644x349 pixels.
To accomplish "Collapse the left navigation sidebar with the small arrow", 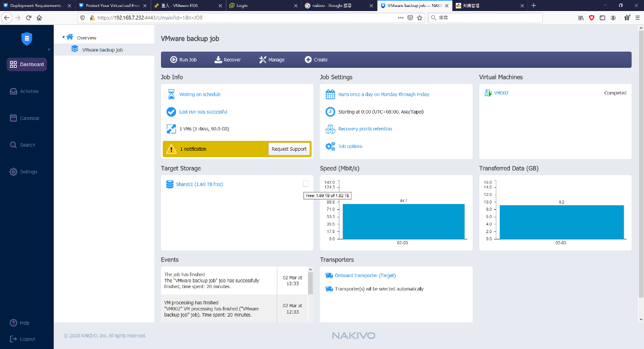I will coord(49,50).
